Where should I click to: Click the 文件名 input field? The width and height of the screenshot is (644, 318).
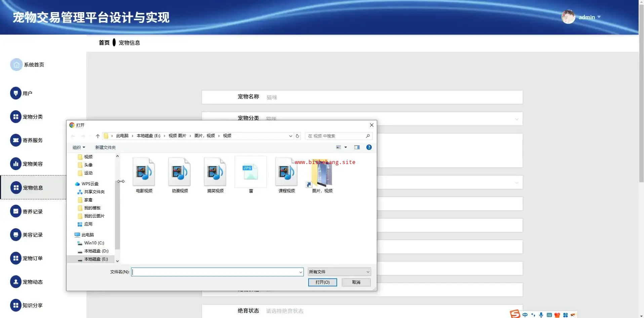pos(215,272)
